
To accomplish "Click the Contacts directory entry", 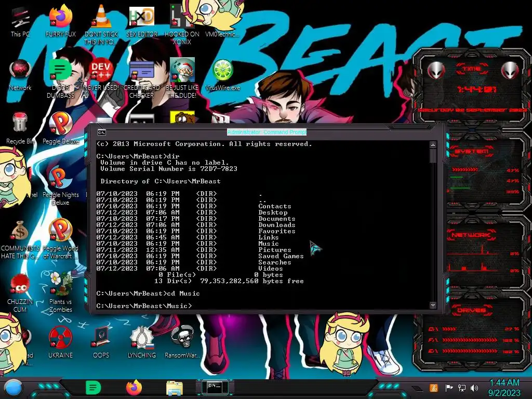I will 274,206.
